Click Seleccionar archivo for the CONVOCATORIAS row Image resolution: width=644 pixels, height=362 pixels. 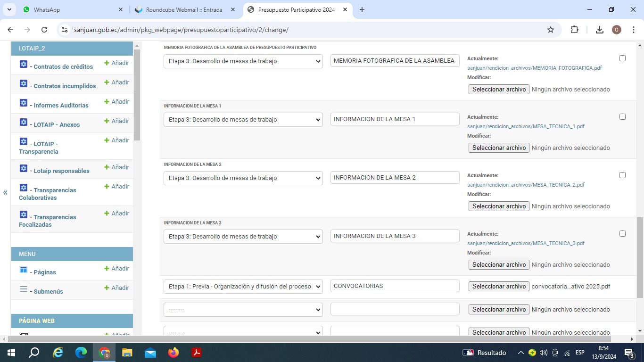coord(499,286)
